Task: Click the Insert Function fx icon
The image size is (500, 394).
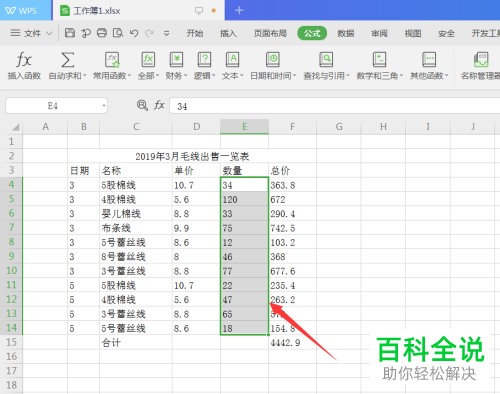Action: tap(24, 60)
